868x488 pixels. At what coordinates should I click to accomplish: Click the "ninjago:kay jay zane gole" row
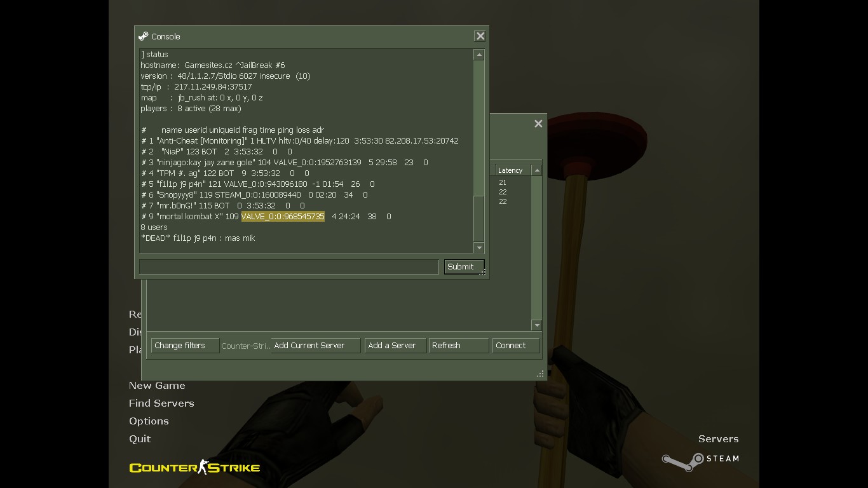tap(284, 163)
